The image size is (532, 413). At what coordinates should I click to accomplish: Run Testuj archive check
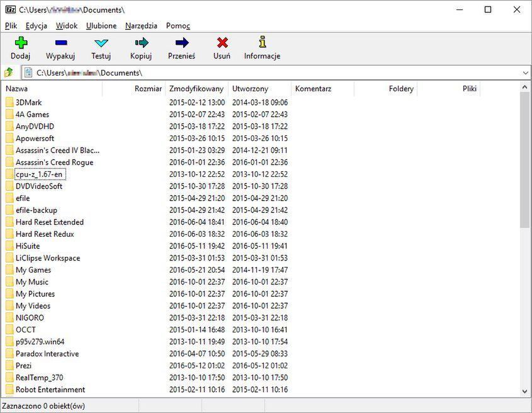(101, 43)
